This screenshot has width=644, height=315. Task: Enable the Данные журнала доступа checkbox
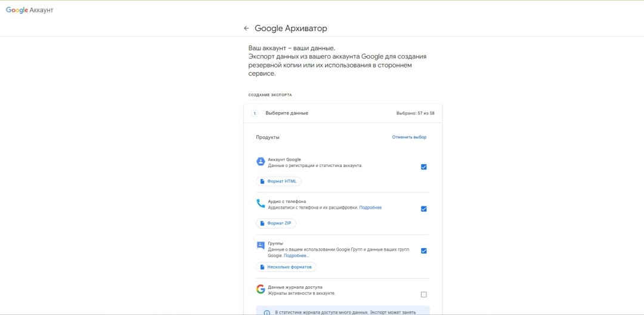click(x=423, y=294)
